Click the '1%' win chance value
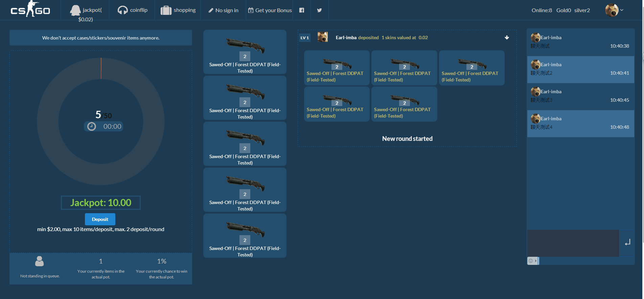Screen dimensions: 644x299 pyautogui.click(x=162, y=261)
